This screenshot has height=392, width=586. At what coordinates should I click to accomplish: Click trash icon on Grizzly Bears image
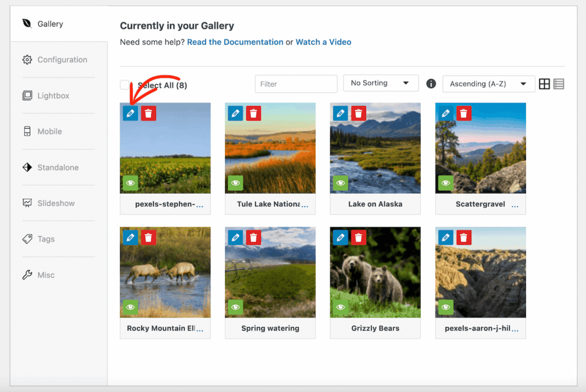pyautogui.click(x=359, y=237)
